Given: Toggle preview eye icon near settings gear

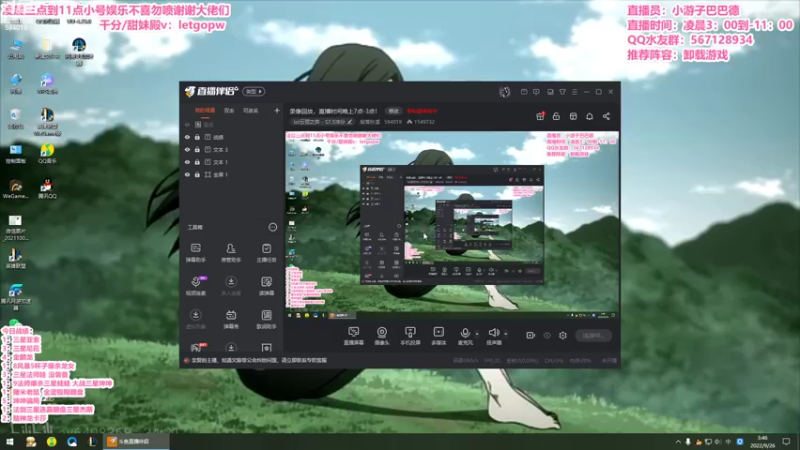Looking at the screenshot, I should pyautogui.click(x=547, y=335).
